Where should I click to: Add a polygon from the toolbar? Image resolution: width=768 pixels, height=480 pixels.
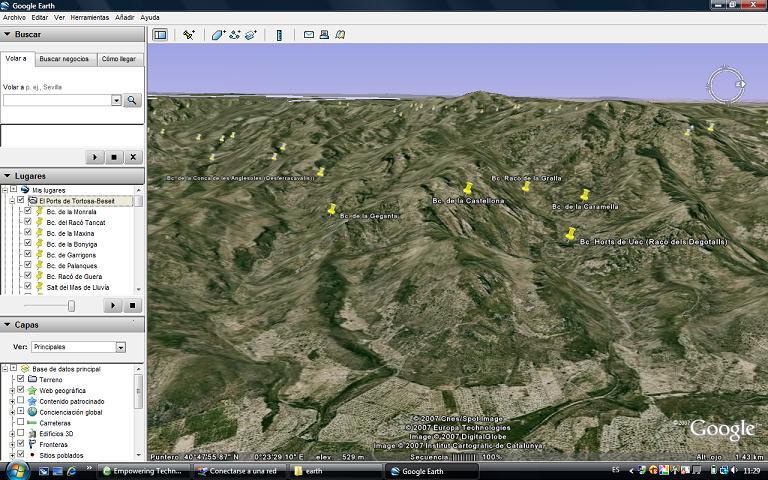click(218, 35)
